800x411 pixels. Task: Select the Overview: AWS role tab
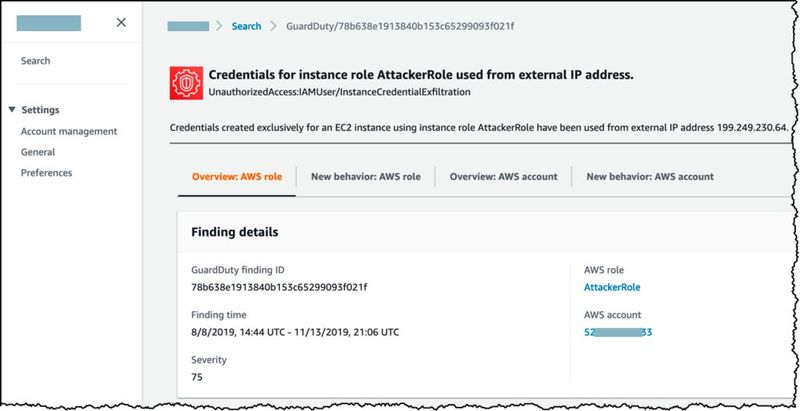pyautogui.click(x=237, y=177)
